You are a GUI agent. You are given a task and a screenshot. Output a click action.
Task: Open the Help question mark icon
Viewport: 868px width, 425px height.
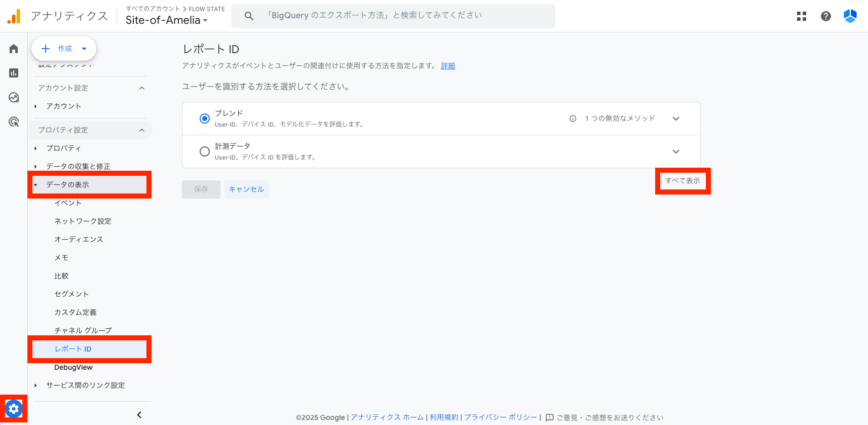coord(825,16)
